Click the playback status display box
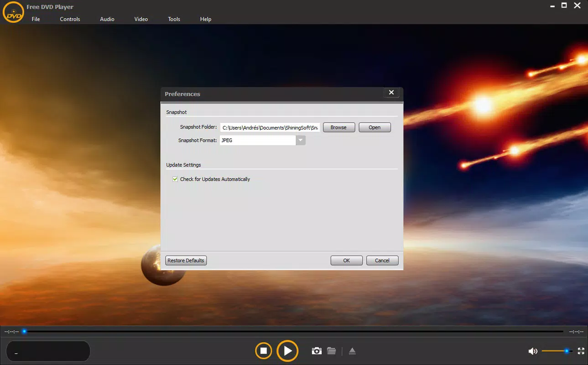588x365 pixels. pos(48,351)
